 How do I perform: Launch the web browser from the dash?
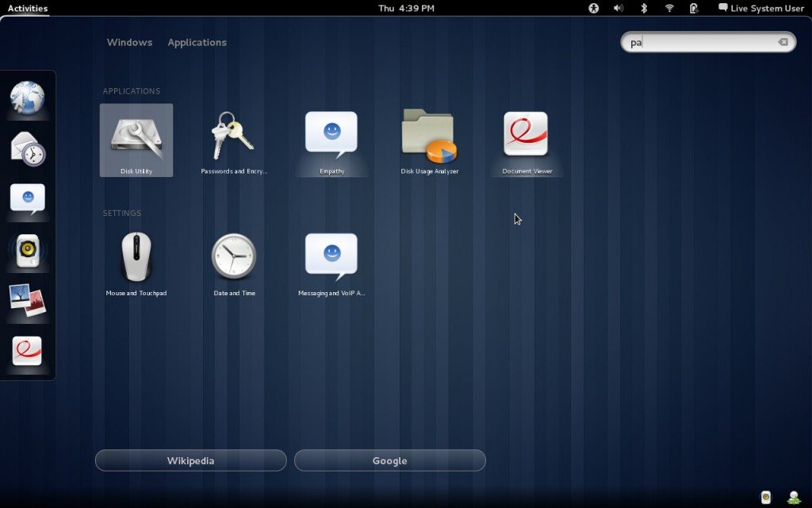28,97
